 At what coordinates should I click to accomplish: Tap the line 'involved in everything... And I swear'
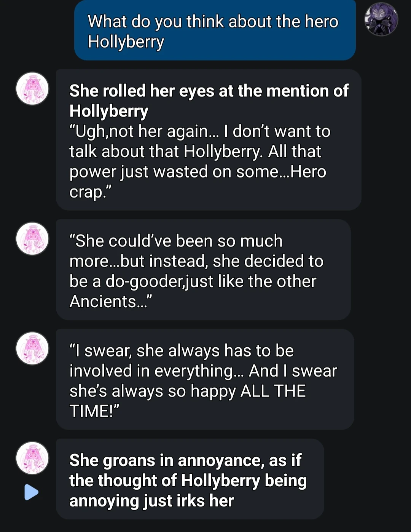pos(203,371)
